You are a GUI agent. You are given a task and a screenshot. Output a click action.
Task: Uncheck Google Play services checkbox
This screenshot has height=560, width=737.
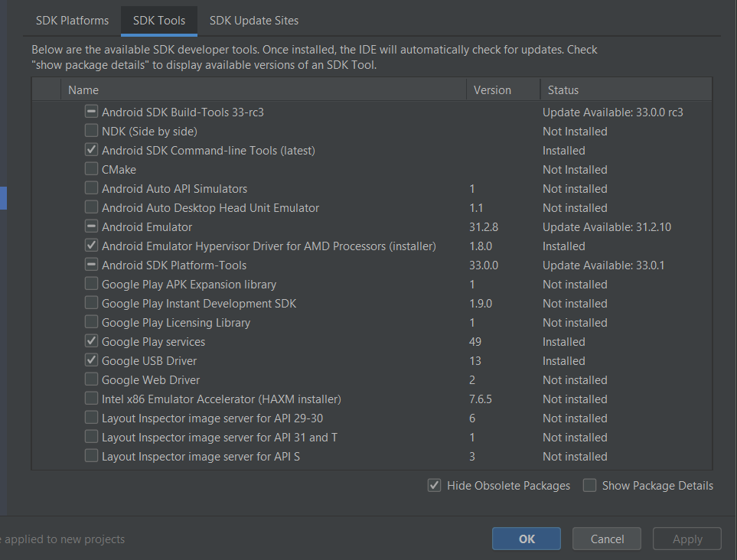coord(91,342)
